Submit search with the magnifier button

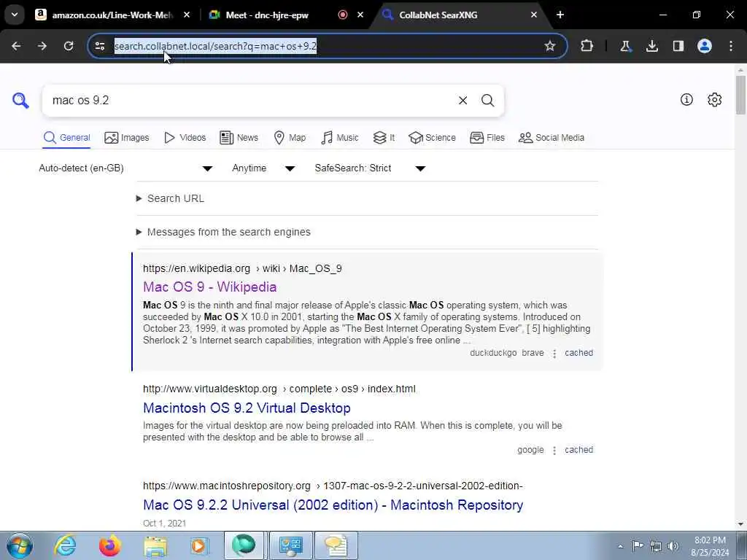(487, 101)
